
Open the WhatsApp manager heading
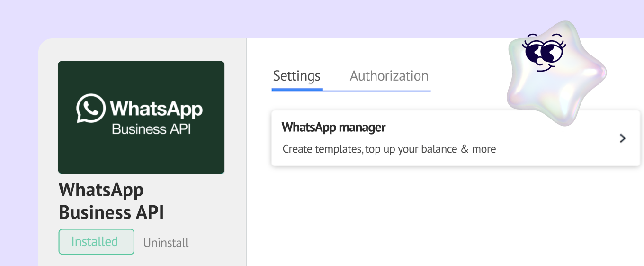333,128
